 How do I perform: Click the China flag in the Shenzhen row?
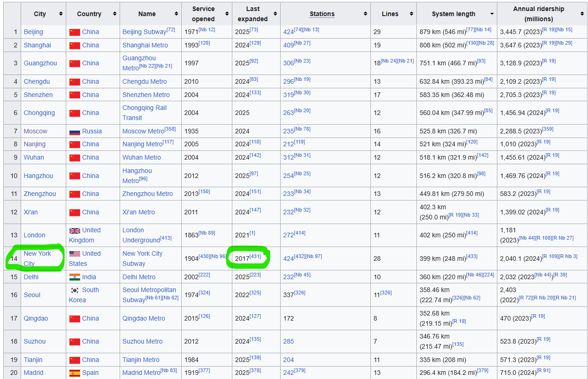[x=75, y=95]
